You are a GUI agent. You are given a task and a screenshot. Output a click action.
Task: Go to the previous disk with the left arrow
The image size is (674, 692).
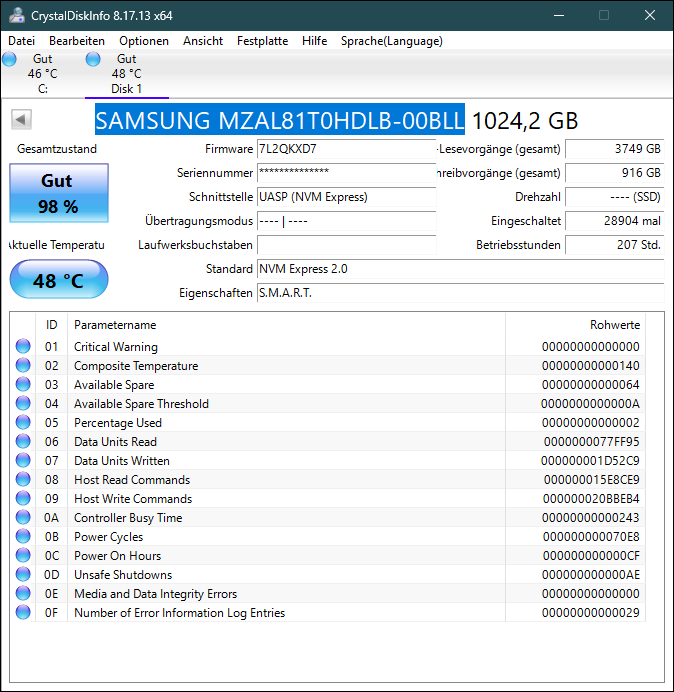pos(21,119)
